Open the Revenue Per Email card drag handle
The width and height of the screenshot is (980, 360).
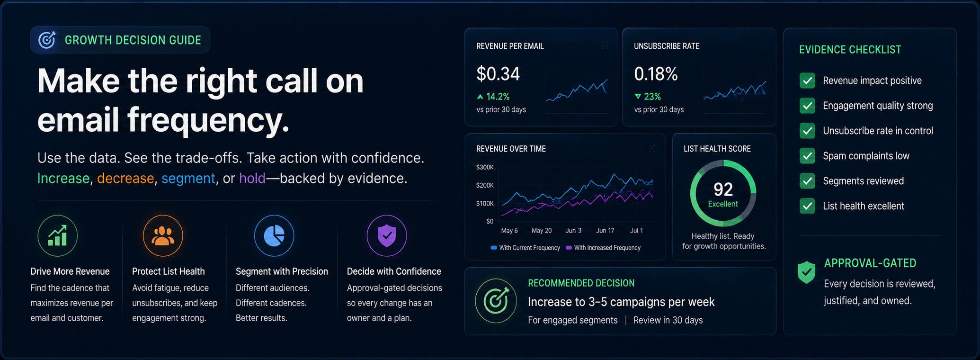pos(605,45)
